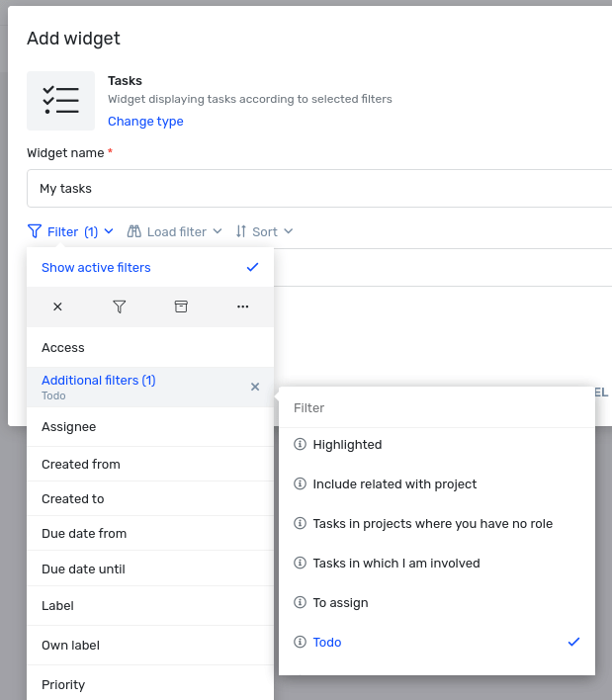
Task: Select Include related with project option
Action: (437, 483)
